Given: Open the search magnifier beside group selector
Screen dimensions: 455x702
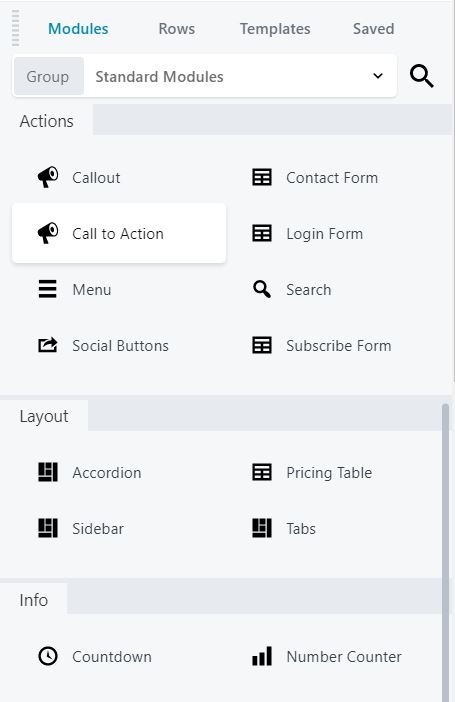Looking at the screenshot, I should [421, 76].
